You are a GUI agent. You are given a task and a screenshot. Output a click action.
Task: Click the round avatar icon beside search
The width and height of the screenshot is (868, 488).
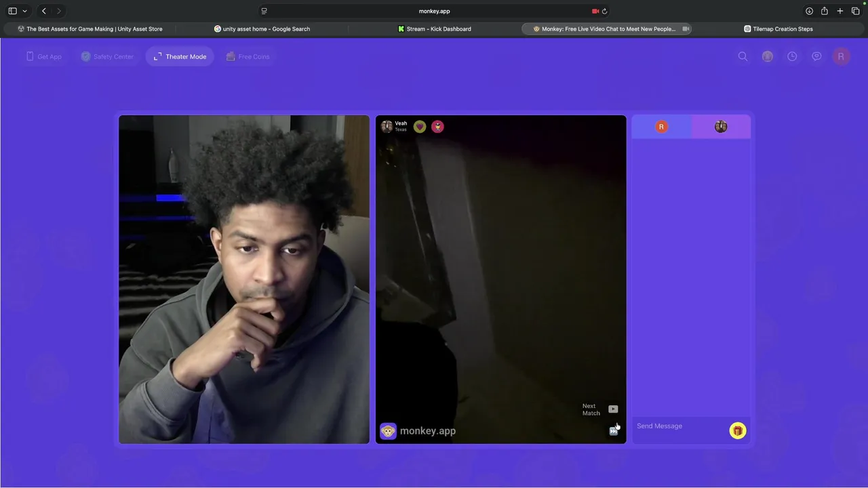coord(767,57)
